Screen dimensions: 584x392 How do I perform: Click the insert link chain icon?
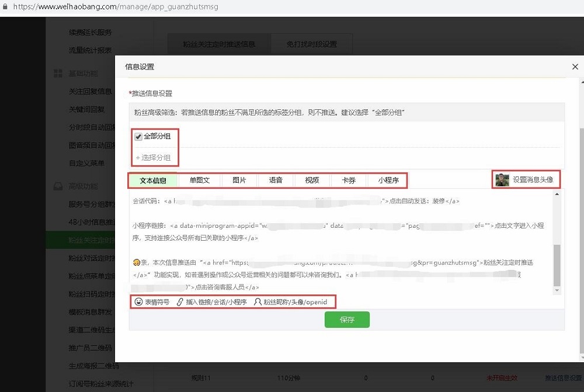180,302
